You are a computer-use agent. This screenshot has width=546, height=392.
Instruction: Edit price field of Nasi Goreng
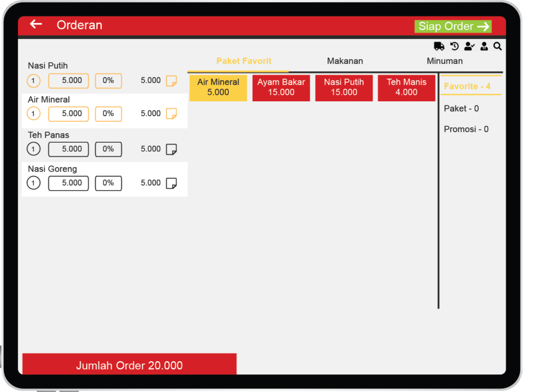coord(68,183)
